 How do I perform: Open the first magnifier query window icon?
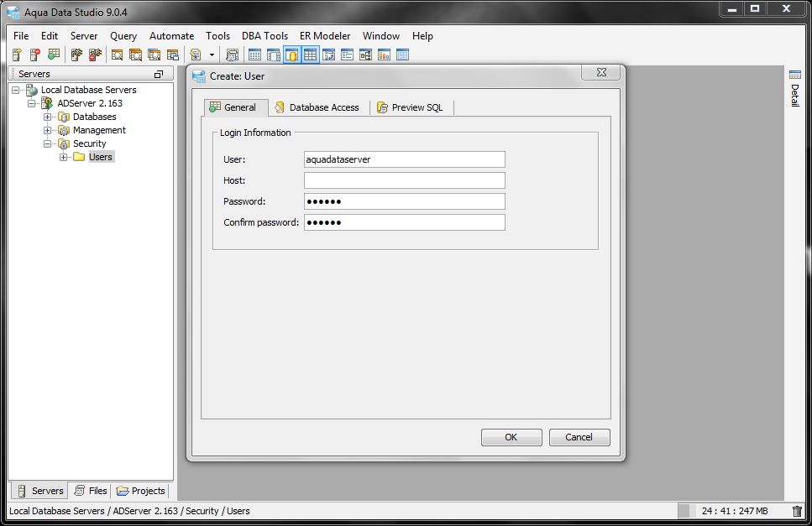pyautogui.click(x=118, y=55)
